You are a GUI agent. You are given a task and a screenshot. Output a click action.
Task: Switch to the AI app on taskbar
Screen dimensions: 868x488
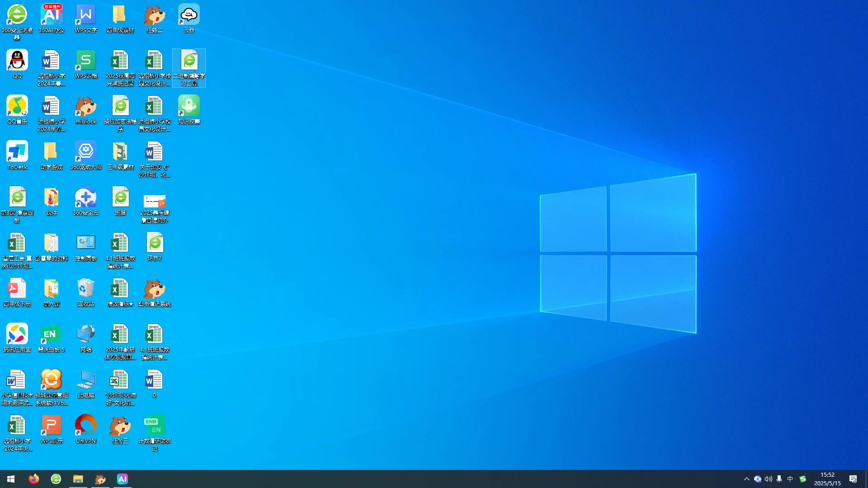(123, 479)
